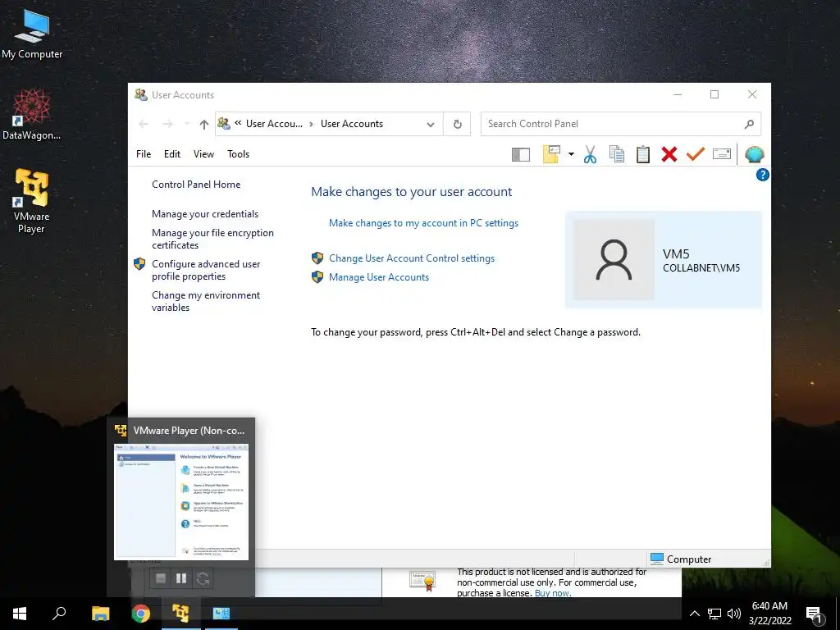840x630 pixels.
Task: Click the Search Control Panel field
Action: pos(620,124)
